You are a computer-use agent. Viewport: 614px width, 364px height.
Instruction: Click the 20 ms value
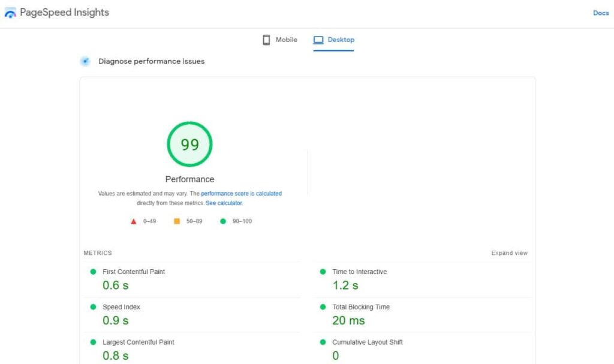(x=348, y=320)
